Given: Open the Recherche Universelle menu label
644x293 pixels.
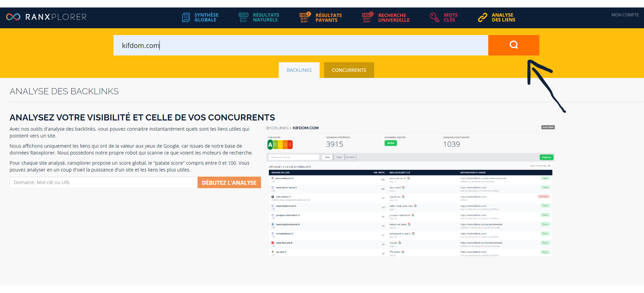Looking at the screenshot, I should [394, 18].
